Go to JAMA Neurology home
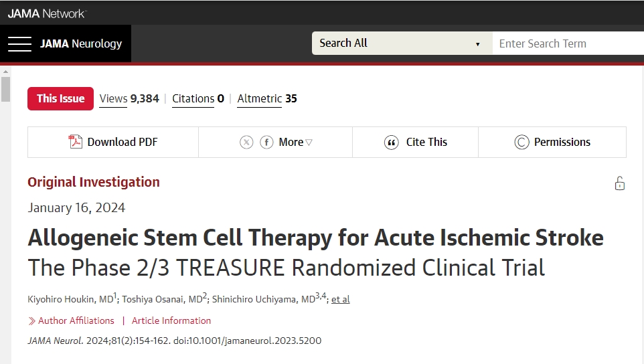This screenshot has height=364, width=644. 81,44
